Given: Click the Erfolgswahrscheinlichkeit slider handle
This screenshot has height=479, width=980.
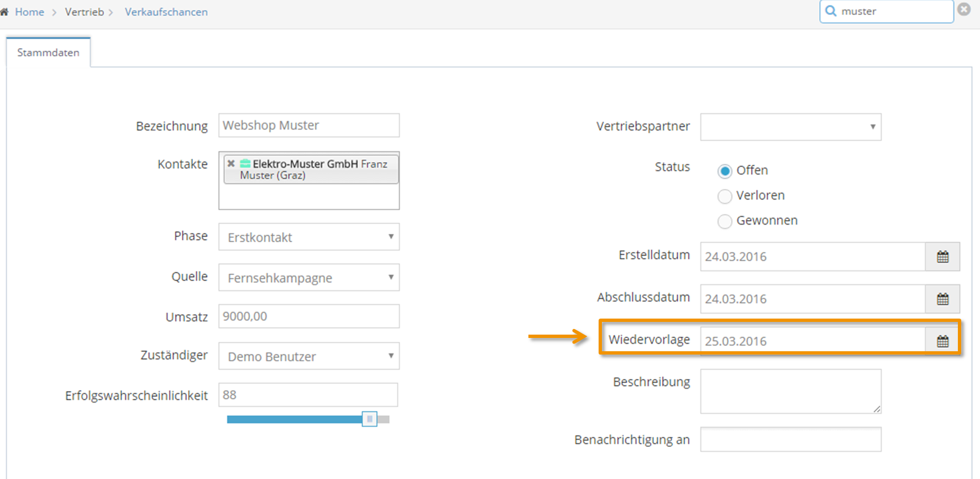Looking at the screenshot, I should tap(369, 419).
